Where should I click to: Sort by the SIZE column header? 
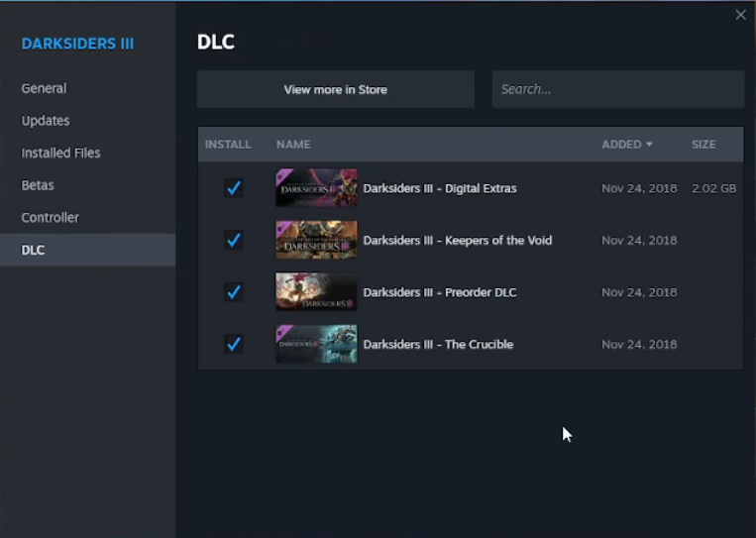[x=703, y=144]
